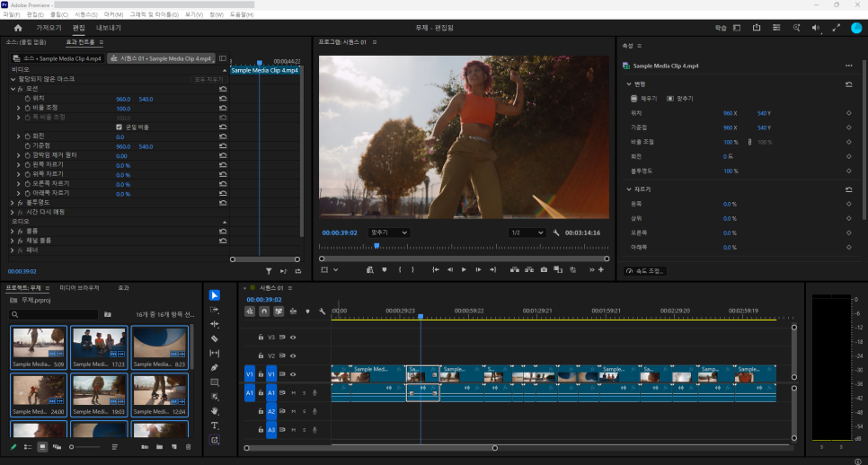Toggle the 균일 비율 checkbox

(x=119, y=127)
